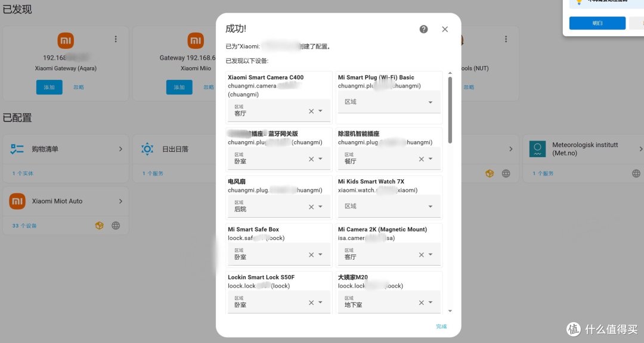Clear the 卧室 area of Mi Smart Safe Box
The image size is (644, 343).
pos(311,255)
